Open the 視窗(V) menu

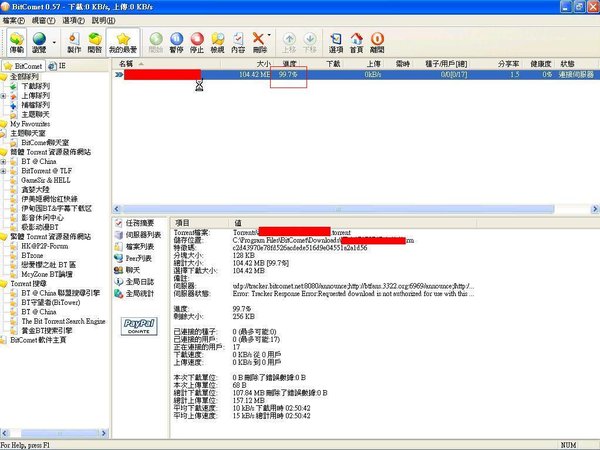coord(43,20)
